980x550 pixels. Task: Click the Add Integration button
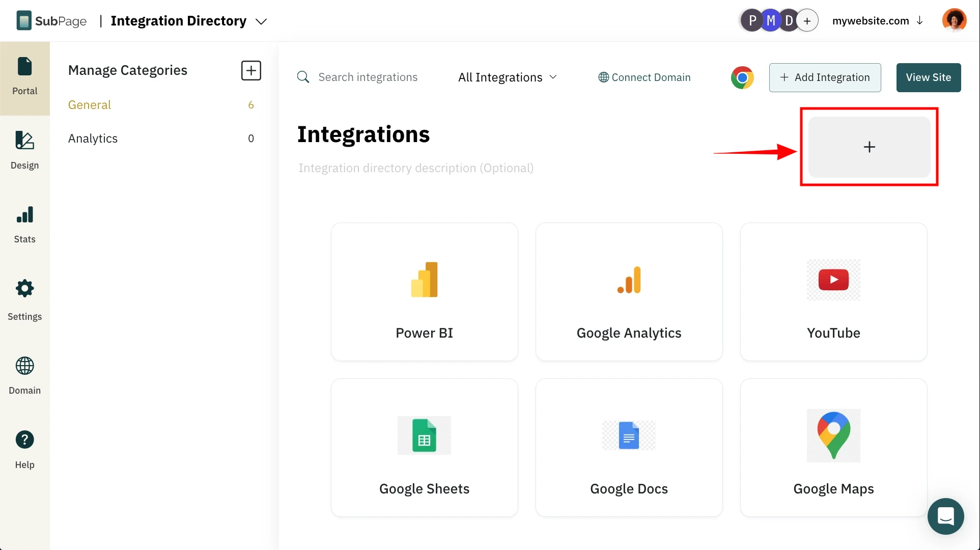825,77
